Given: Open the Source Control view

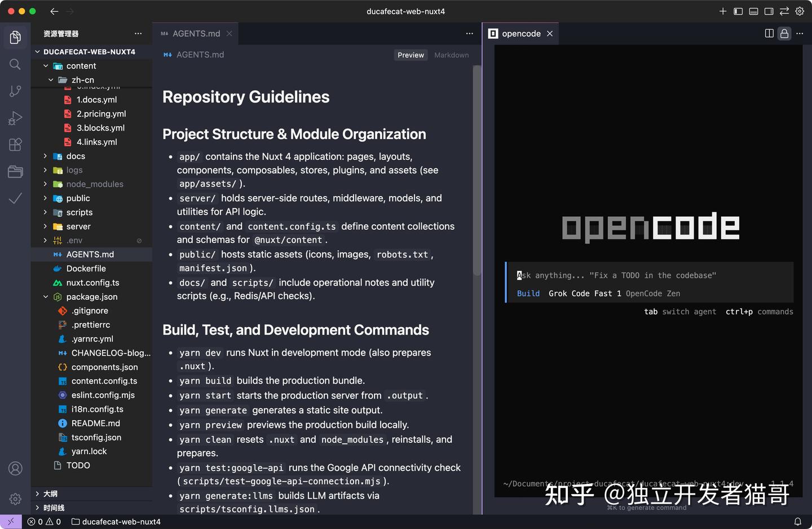Looking at the screenshot, I should coord(15,91).
